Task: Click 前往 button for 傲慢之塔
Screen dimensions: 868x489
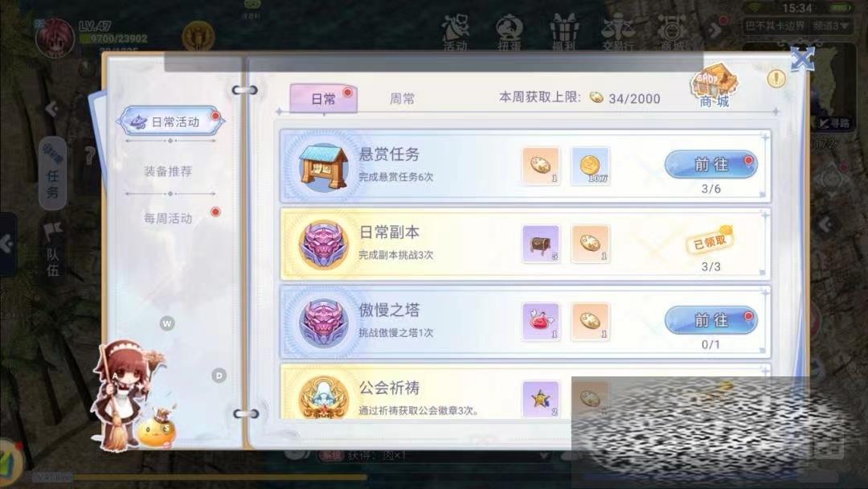Action: point(711,320)
